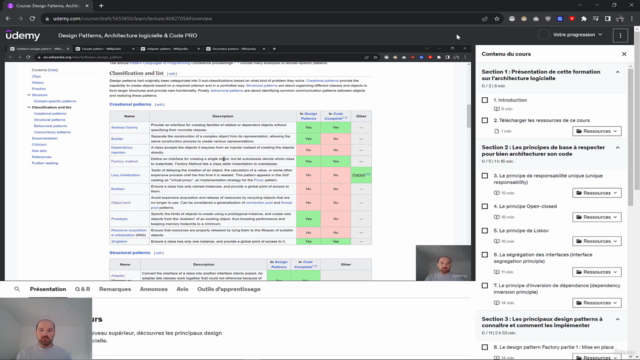Click the grey shield extension icon
The height and width of the screenshot is (360, 640).
click(548, 19)
